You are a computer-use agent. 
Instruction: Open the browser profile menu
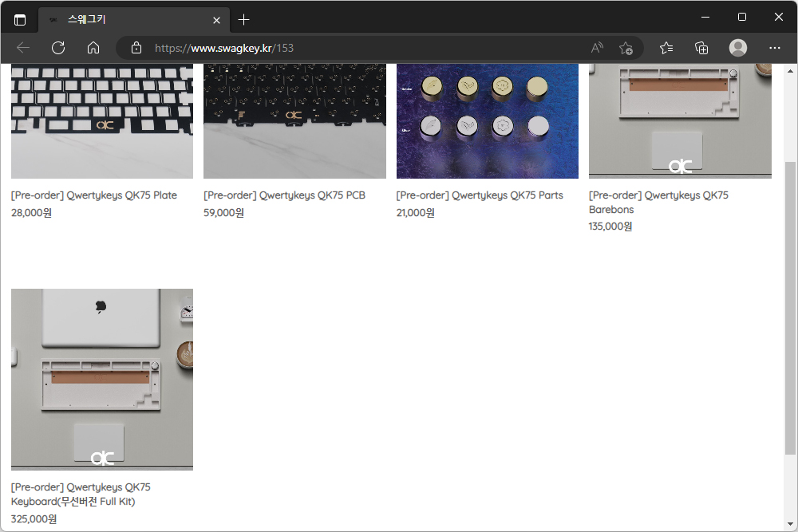pyautogui.click(x=738, y=48)
